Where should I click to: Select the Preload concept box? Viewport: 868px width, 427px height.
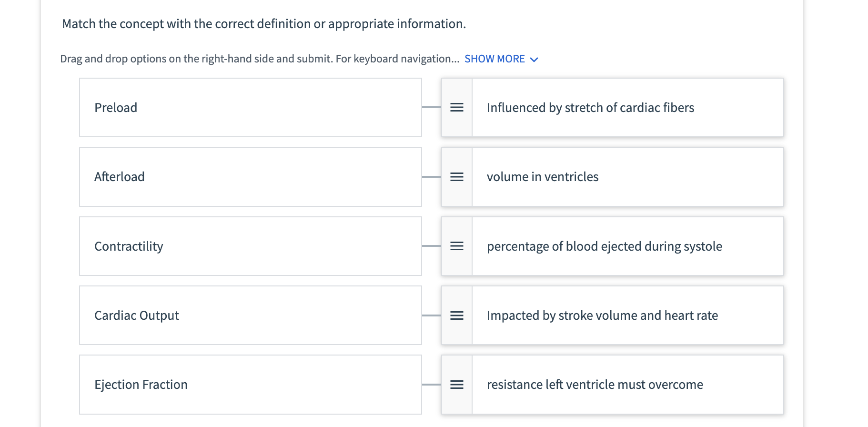click(250, 108)
